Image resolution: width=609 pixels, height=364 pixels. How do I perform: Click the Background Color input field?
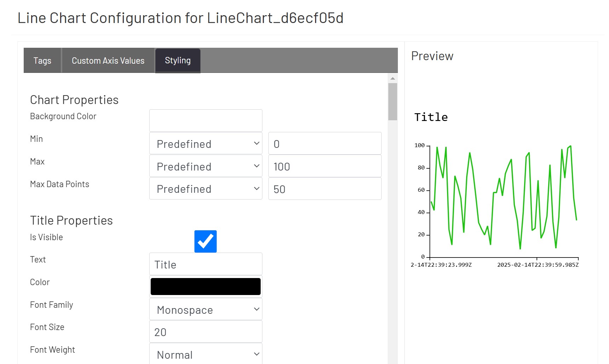coord(205,120)
